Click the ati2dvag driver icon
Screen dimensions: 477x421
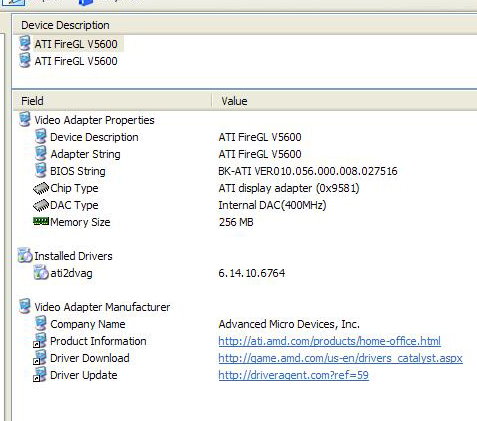[x=41, y=272]
